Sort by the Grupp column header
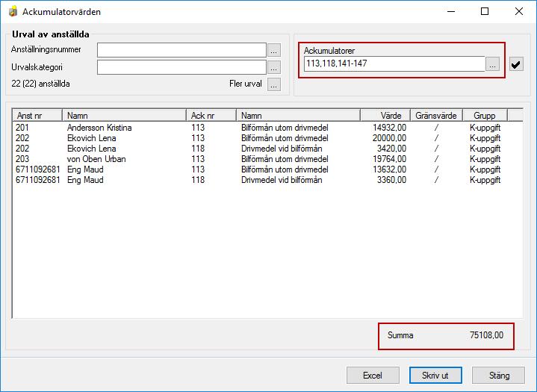This screenshot has width=537, height=392. [485, 116]
